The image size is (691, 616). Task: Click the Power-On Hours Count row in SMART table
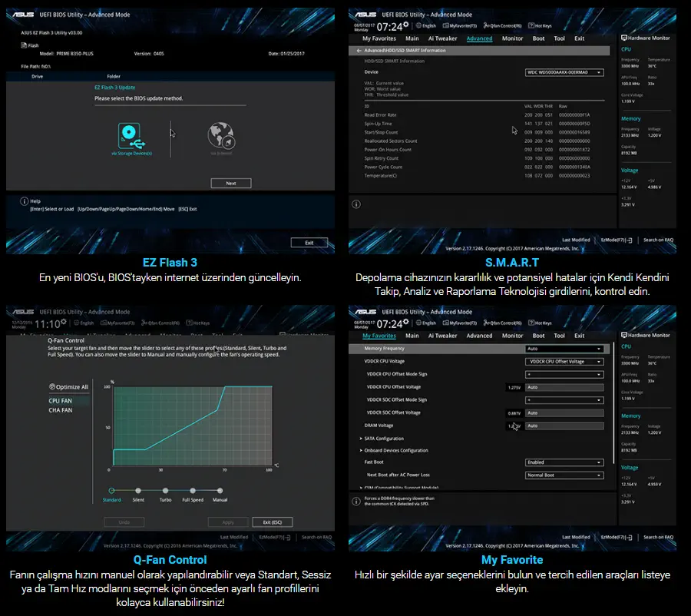click(x=478, y=150)
